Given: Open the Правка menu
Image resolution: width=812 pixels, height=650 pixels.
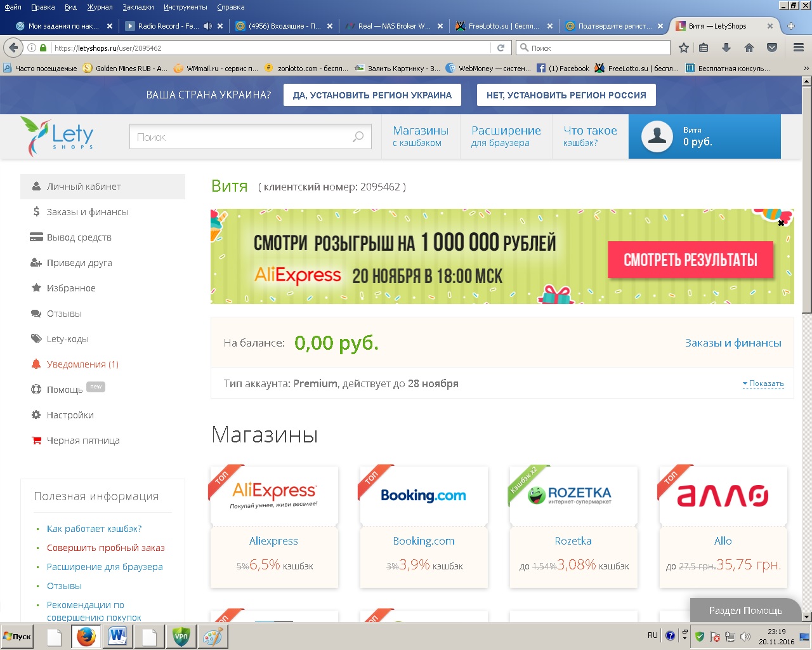Looking at the screenshot, I should tap(43, 7).
